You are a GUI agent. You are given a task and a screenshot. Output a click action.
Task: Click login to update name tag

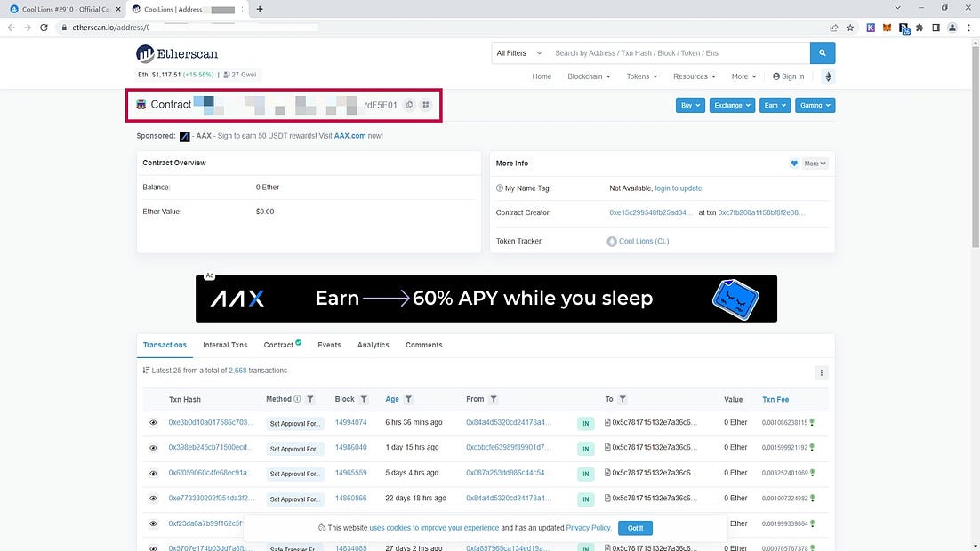[679, 188]
